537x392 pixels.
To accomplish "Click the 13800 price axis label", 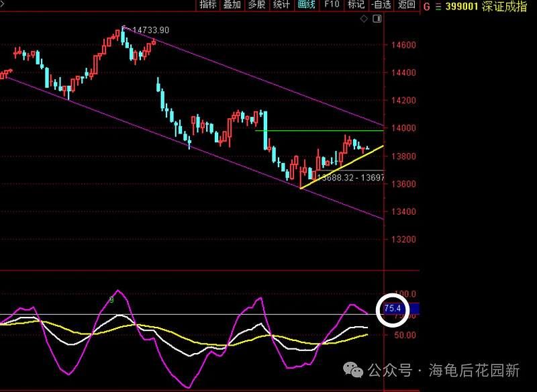I will (x=403, y=156).
